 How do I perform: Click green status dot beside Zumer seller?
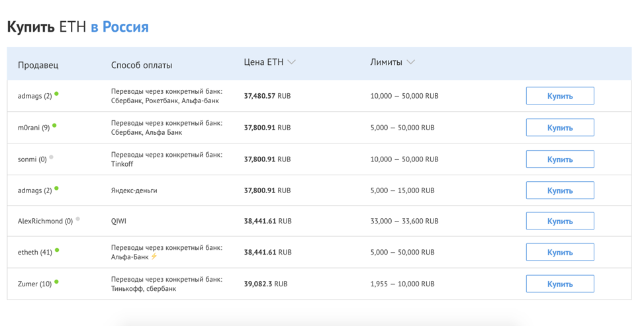point(56,282)
